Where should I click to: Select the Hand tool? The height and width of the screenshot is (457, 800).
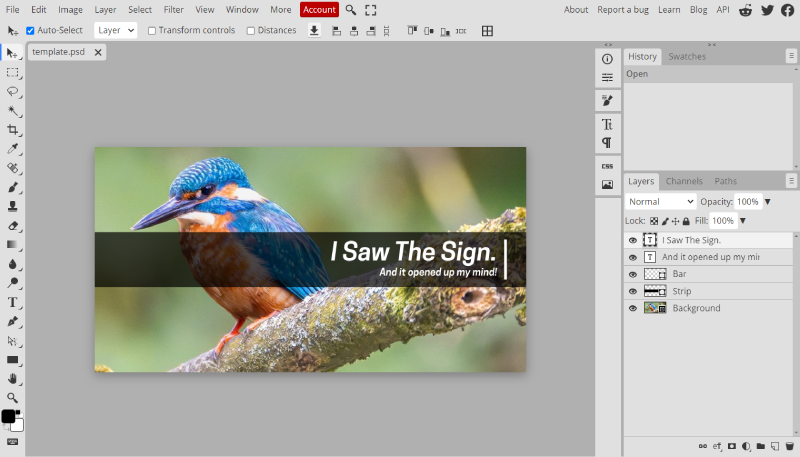click(x=12, y=379)
